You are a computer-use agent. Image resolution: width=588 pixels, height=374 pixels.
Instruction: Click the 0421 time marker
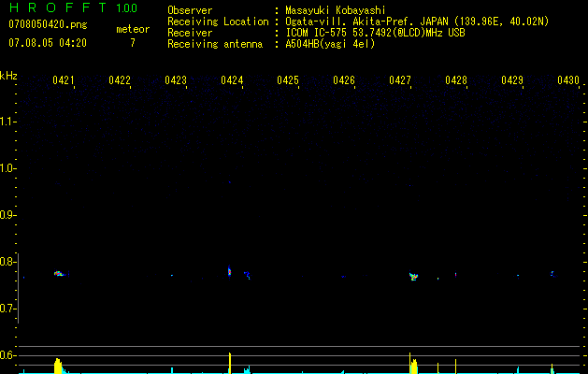pos(63,80)
